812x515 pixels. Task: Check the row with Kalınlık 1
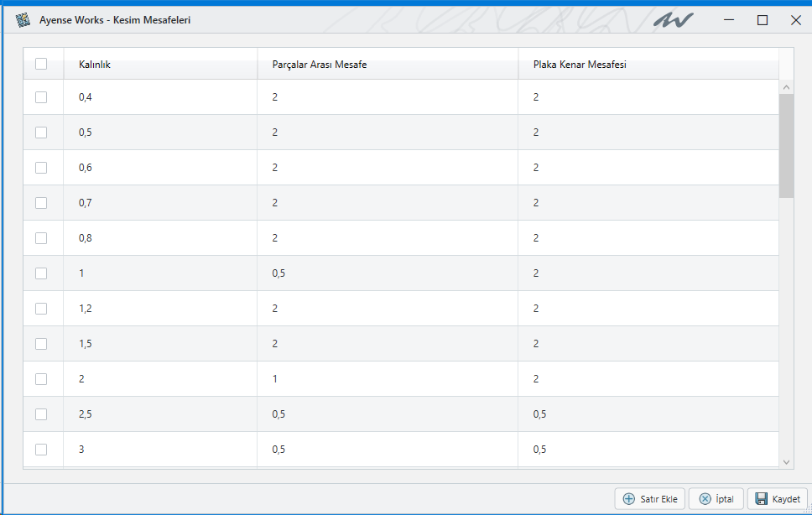41,273
